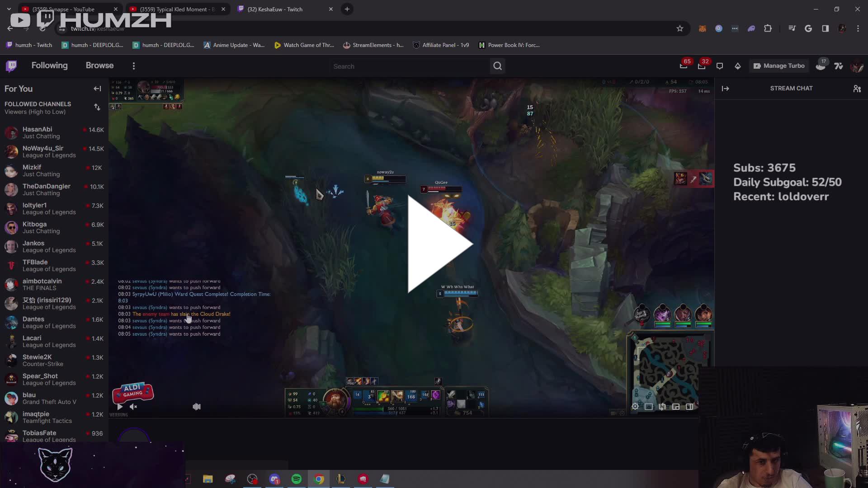Image resolution: width=868 pixels, height=488 pixels.
Task: Open the Extensions puzzle menu
Action: point(768,28)
